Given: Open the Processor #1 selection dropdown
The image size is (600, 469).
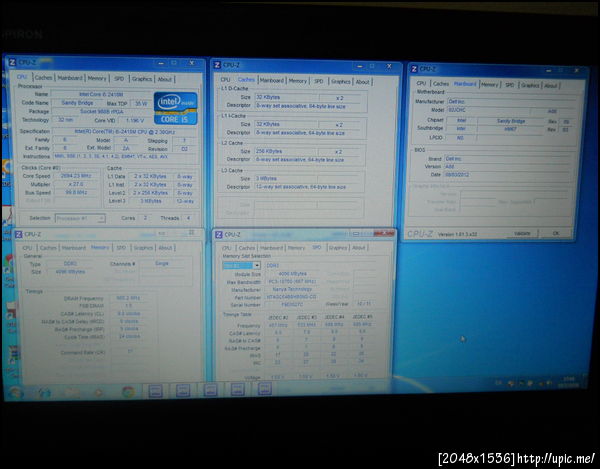Looking at the screenshot, I should 80,218.
